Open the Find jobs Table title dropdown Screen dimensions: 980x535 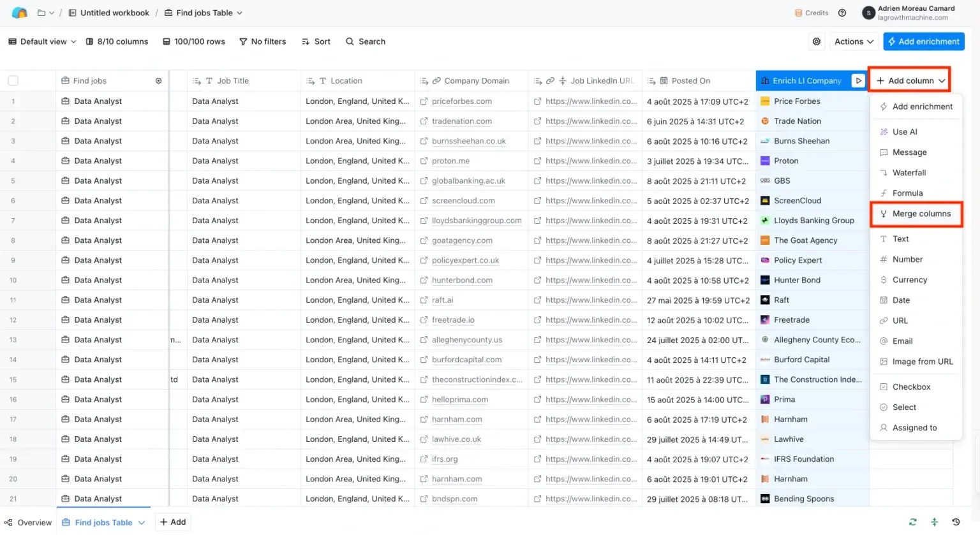click(204, 13)
